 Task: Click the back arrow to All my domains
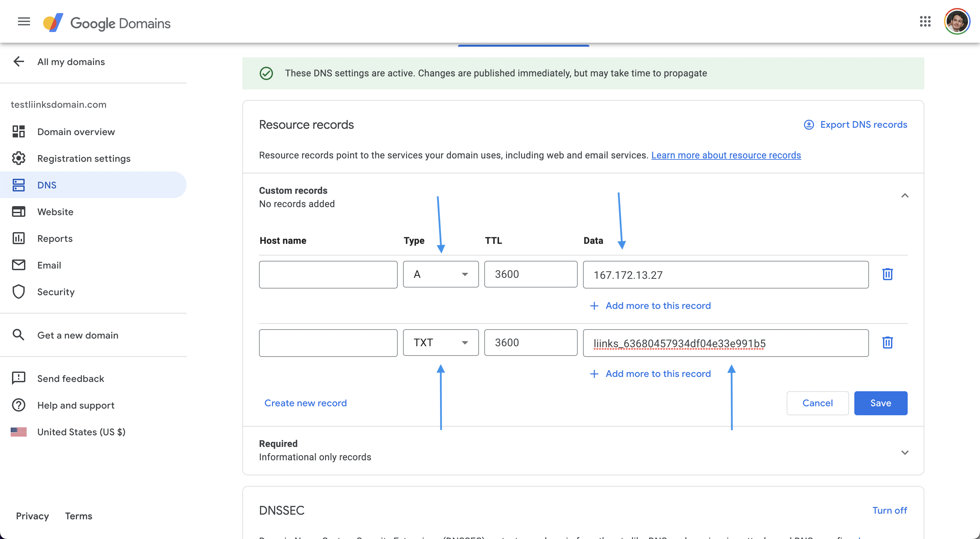[x=19, y=62]
